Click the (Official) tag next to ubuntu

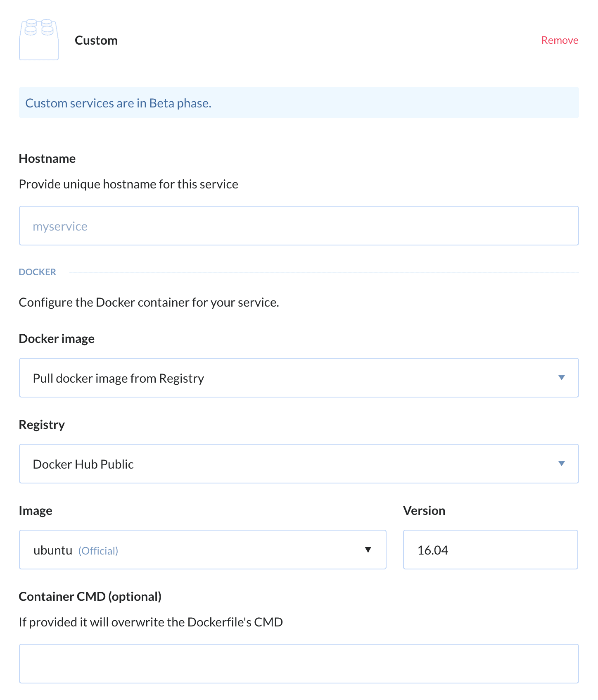point(98,551)
